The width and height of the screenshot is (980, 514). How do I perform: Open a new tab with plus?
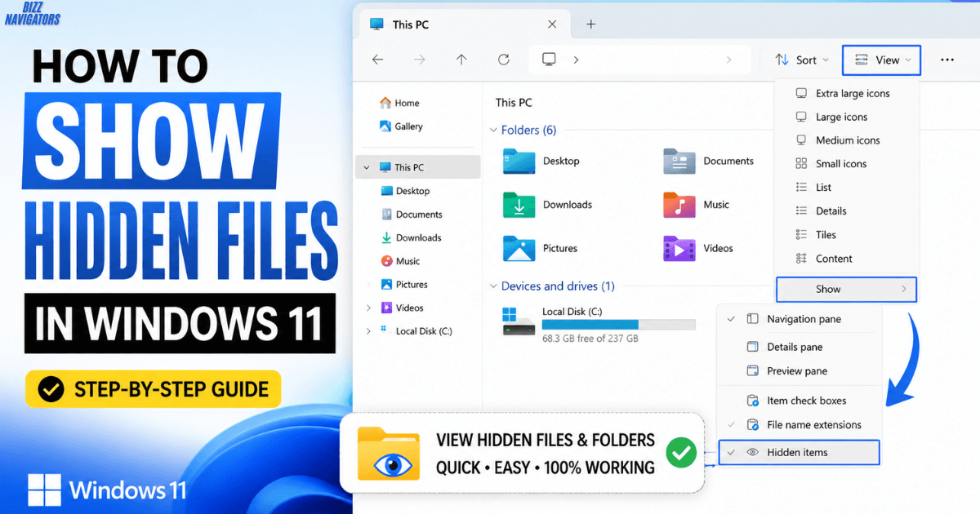coord(591,24)
